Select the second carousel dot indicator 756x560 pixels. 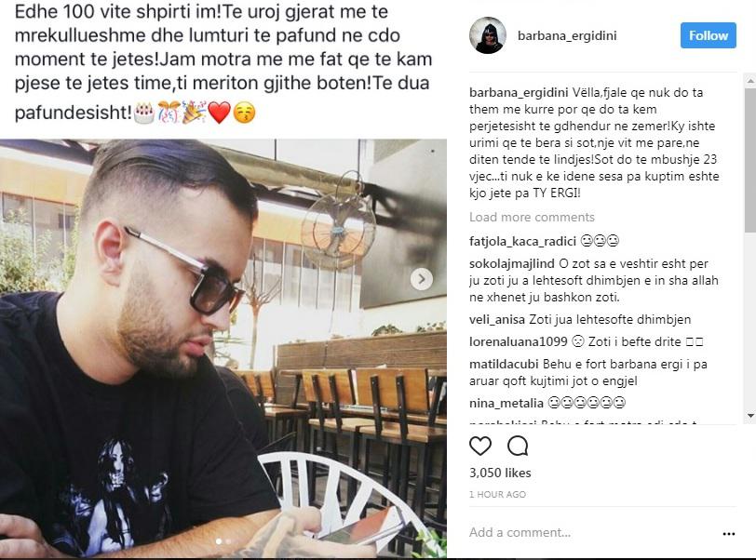[x=228, y=541]
